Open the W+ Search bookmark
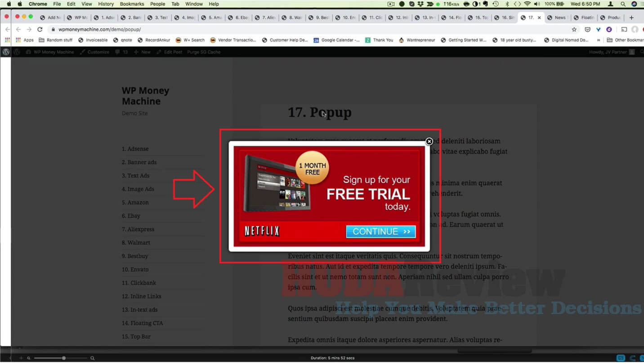This screenshot has height=364, width=644. pos(190,40)
